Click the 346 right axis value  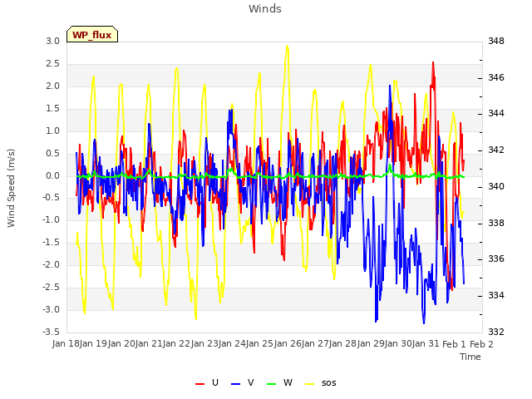[x=496, y=77]
